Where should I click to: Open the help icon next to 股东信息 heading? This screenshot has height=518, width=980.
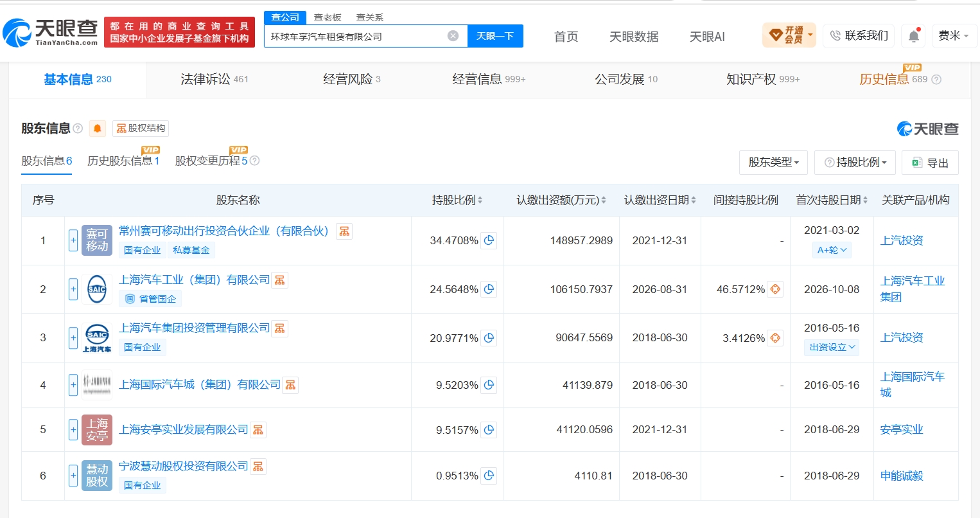click(x=78, y=129)
